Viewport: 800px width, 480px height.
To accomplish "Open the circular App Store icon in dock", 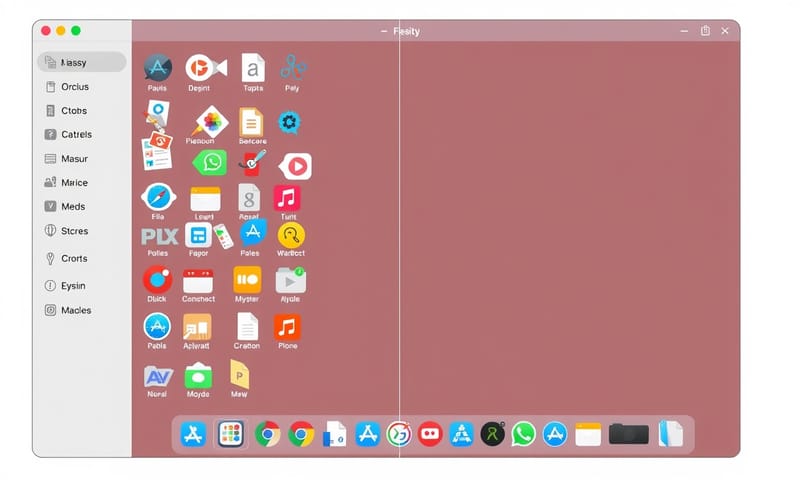I will 555,435.
